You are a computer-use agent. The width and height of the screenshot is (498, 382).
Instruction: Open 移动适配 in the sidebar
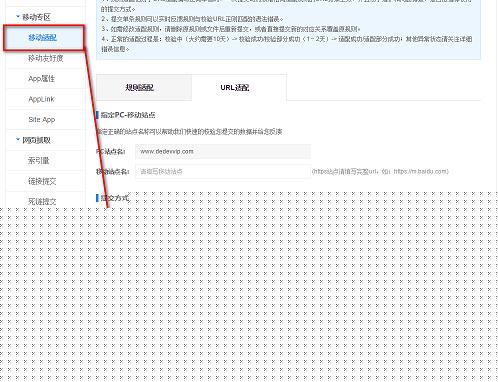pos(43,38)
